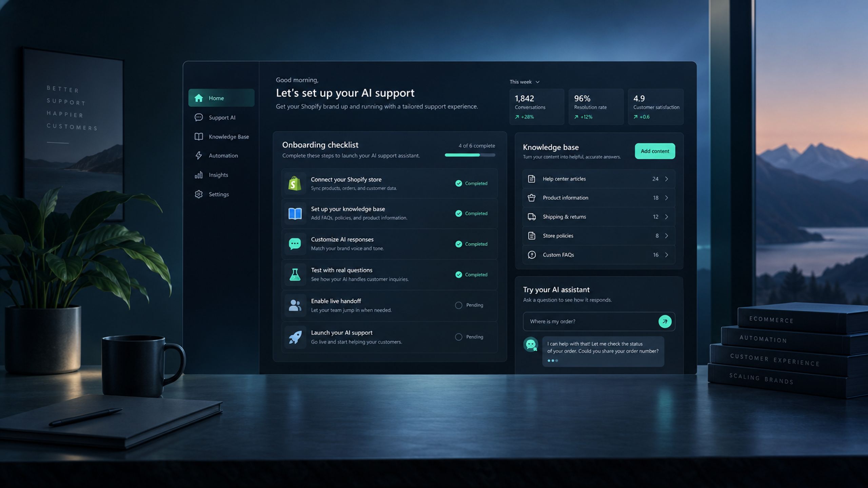Screen dimensions: 868x488
Task: Open the This week dropdown
Action: [x=524, y=82]
